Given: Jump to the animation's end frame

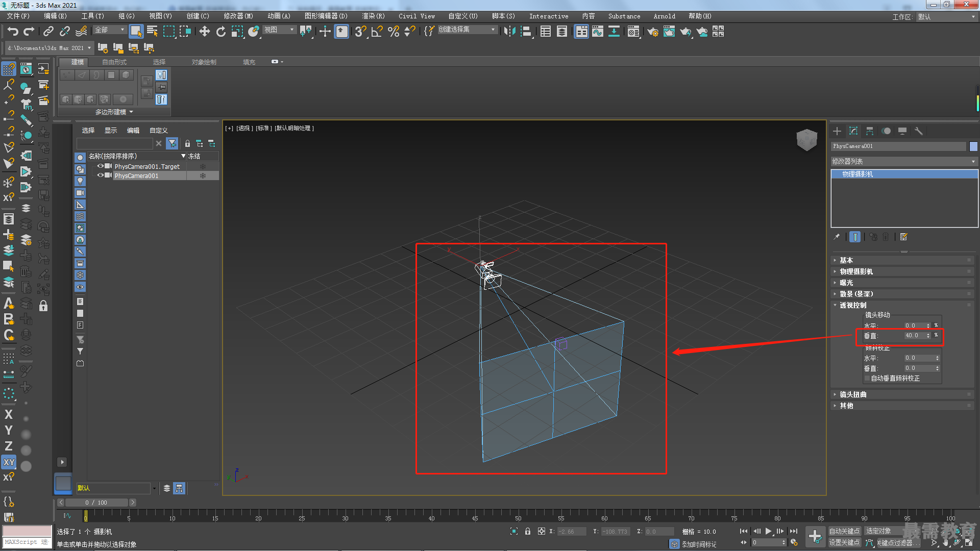Looking at the screenshot, I should pos(793,531).
